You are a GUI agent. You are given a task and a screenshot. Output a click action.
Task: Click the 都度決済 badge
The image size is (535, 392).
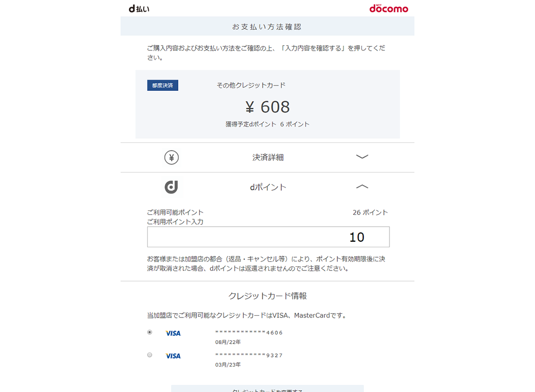(163, 85)
